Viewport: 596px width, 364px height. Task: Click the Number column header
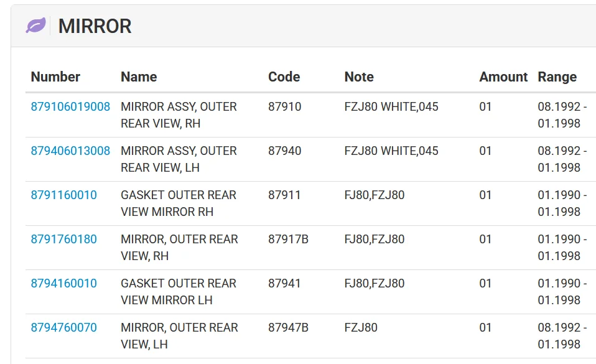click(55, 77)
